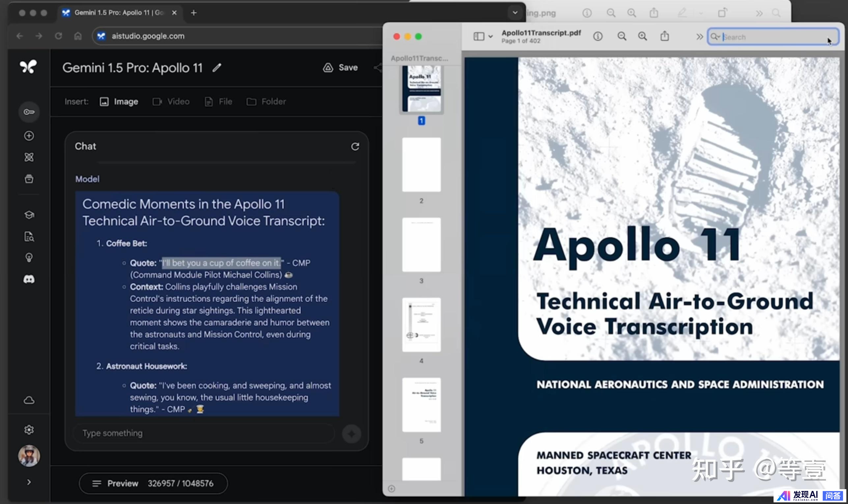
Task: Click the Apollo11Transcript.pdf window title
Action: tap(541, 33)
